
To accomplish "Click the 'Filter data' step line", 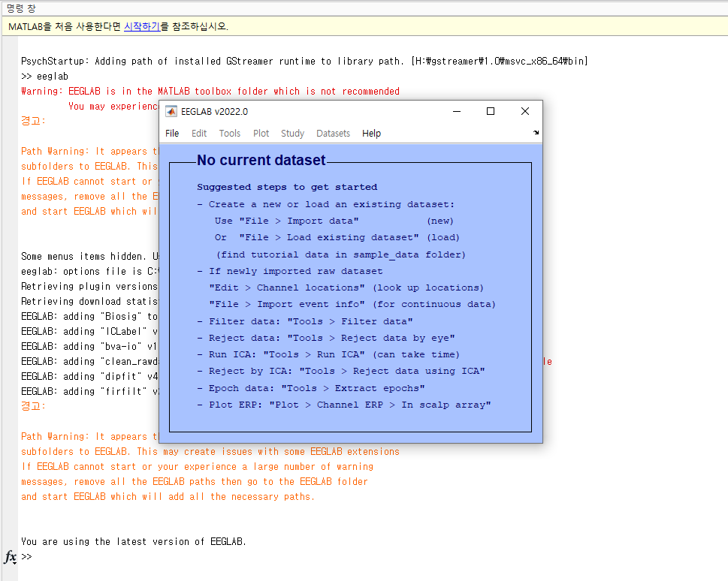I will click(305, 321).
